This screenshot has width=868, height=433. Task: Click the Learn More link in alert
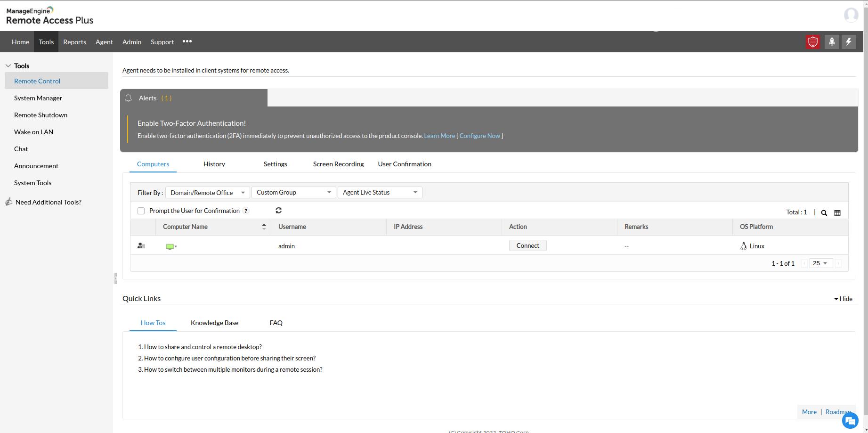(x=439, y=136)
